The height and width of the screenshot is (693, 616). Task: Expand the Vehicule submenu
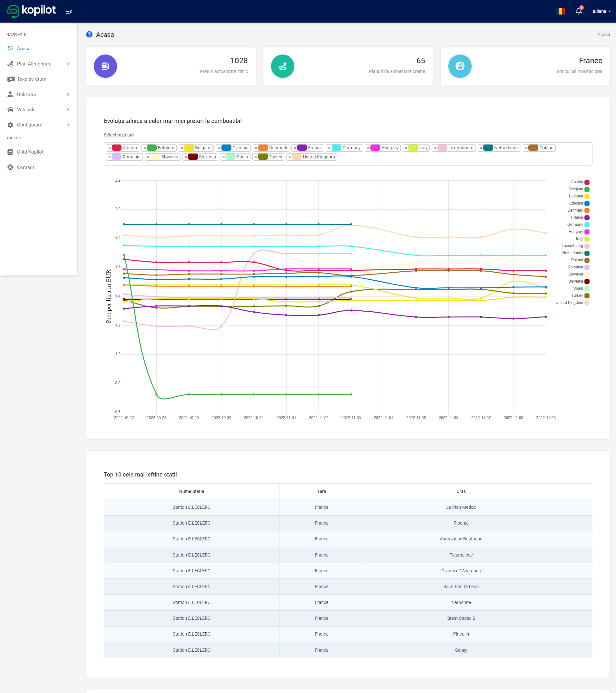(39, 109)
